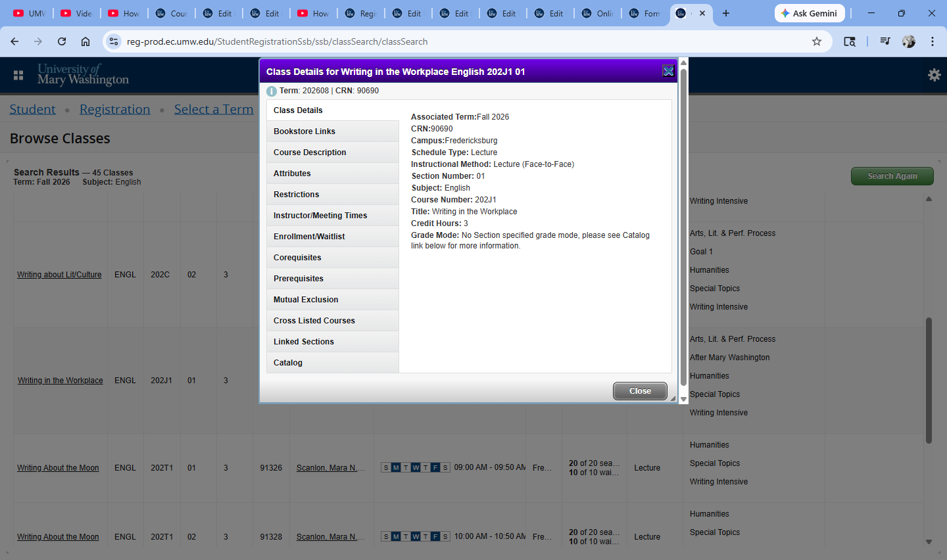947x560 pixels.
Task: Open the Enrollment/Waitlist tab
Action: 309,237
